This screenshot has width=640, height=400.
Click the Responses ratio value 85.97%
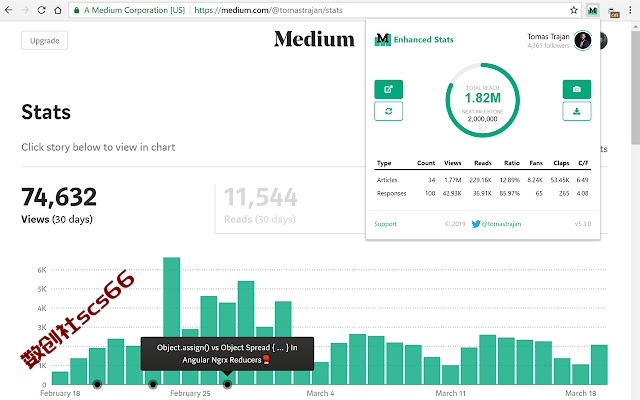coord(509,193)
